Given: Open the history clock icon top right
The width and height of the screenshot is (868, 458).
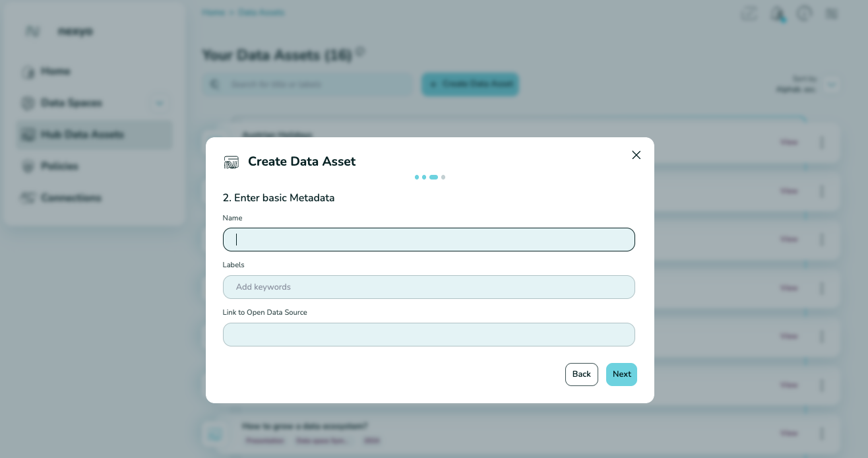Looking at the screenshot, I should 805,13.
